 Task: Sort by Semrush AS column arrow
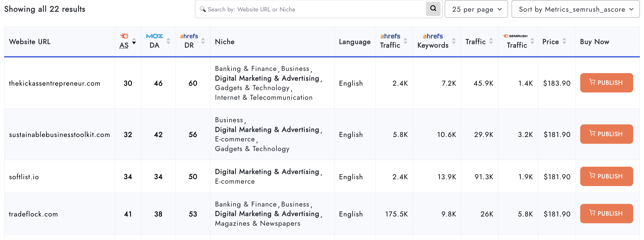point(134,41)
